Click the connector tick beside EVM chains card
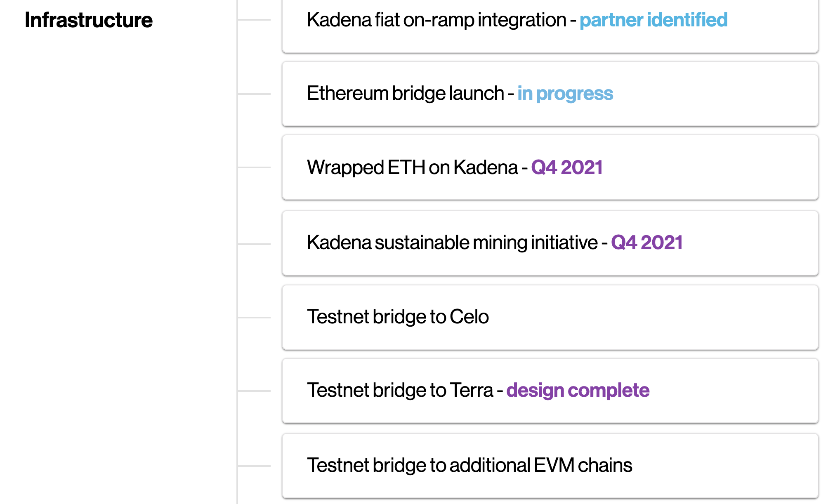The height and width of the screenshot is (504, 821). pyautogui.click(x=254, y=466)
